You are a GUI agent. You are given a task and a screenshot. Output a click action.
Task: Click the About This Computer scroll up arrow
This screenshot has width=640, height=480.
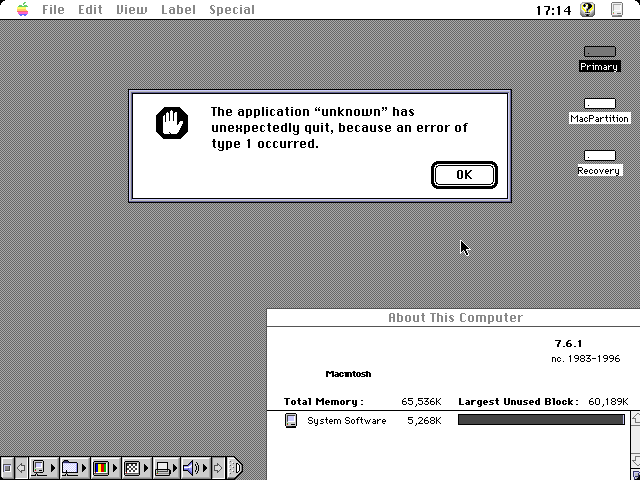636,418
